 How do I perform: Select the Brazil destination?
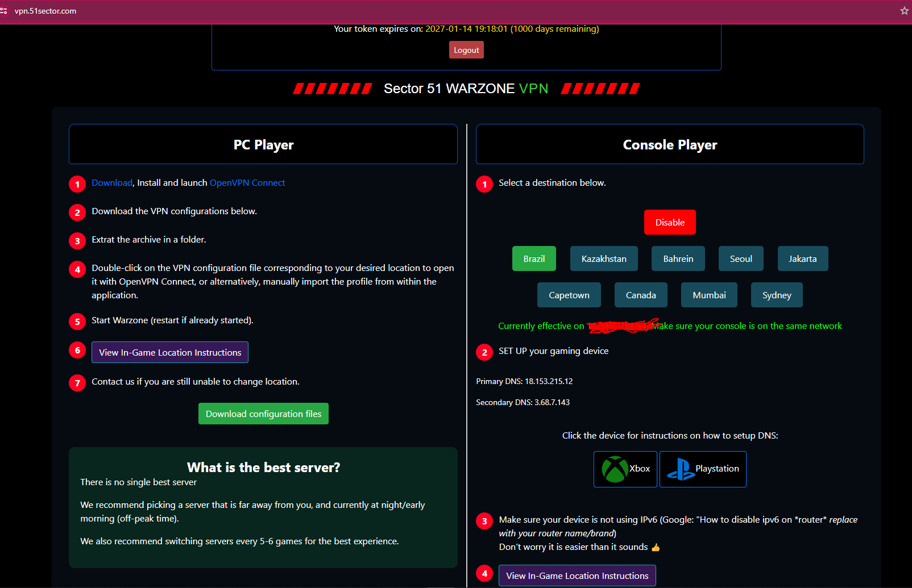534,258
